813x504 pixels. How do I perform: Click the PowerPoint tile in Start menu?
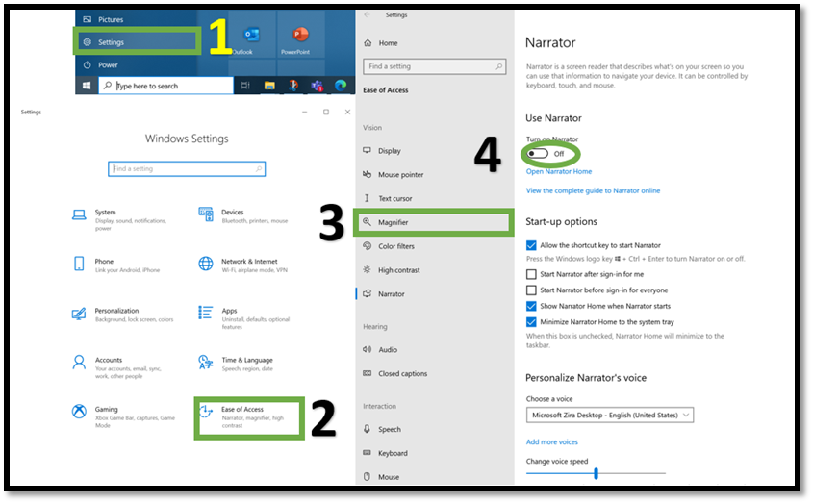tap(295, 40)
